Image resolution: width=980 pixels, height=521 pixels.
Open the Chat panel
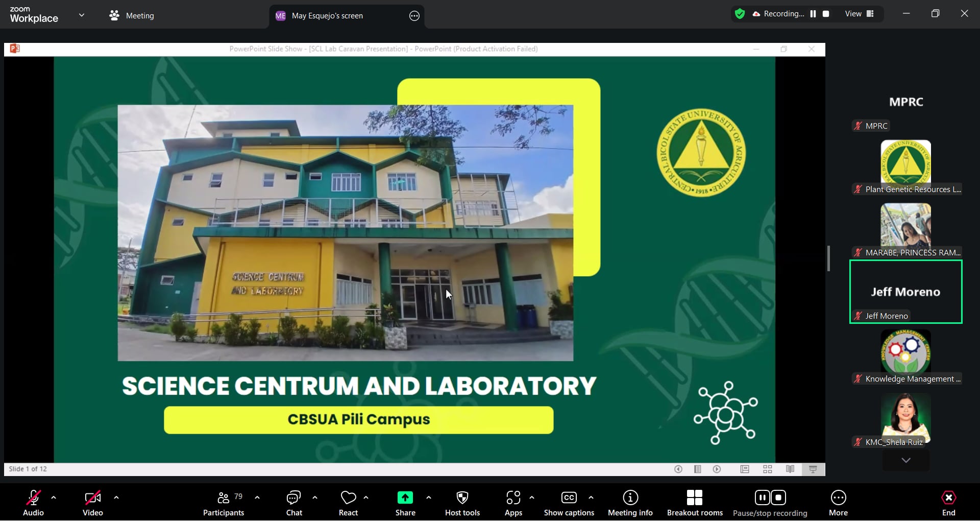pos(294,503)
